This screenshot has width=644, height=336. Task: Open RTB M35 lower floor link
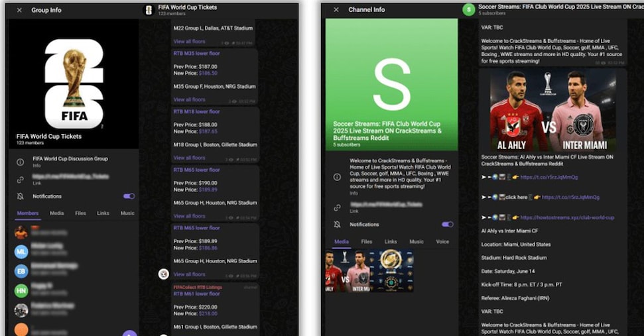tap(196, 53)
